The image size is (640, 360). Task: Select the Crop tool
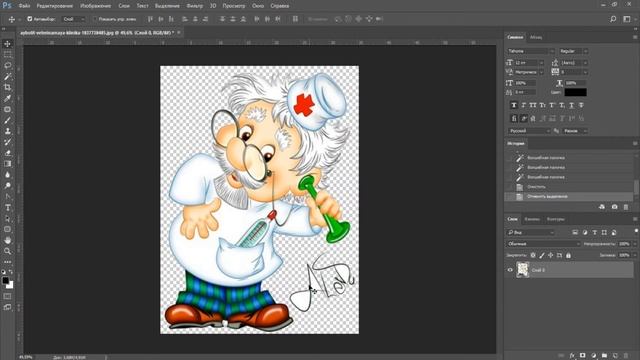[x=7, y=87]
